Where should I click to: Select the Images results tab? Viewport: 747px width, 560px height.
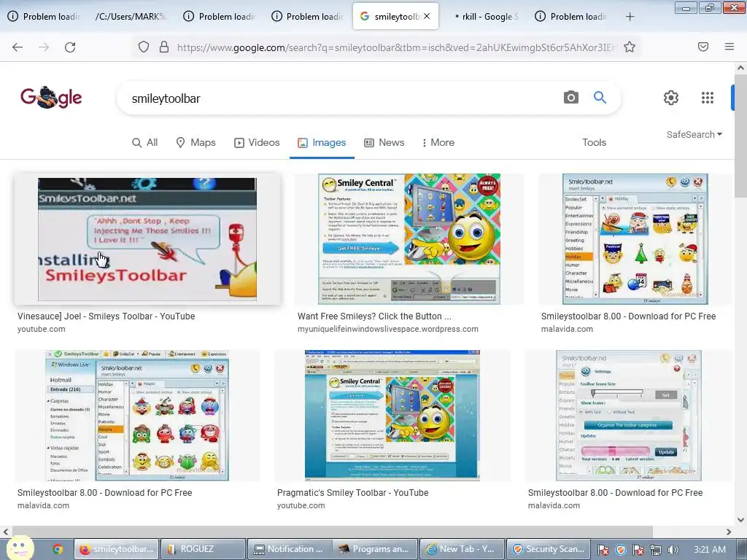(322, 142)
